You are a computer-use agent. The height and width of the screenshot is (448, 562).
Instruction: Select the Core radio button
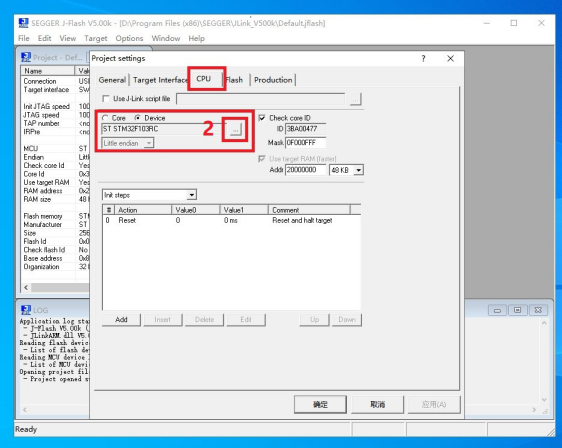[x=105, y=118]
